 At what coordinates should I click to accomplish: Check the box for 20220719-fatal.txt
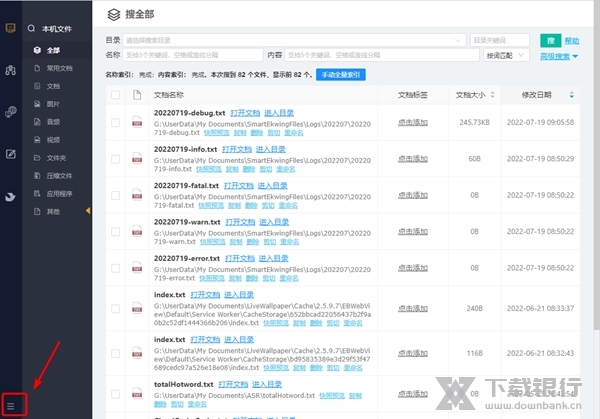(x=115, y=195)
